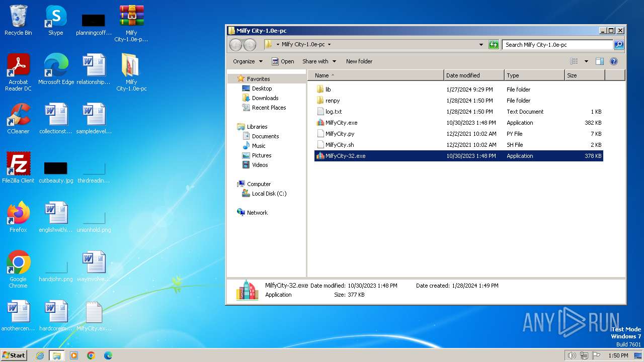Open Windows Media Player taskbar icon
The image size is (644, 362).
coord(74,355)
